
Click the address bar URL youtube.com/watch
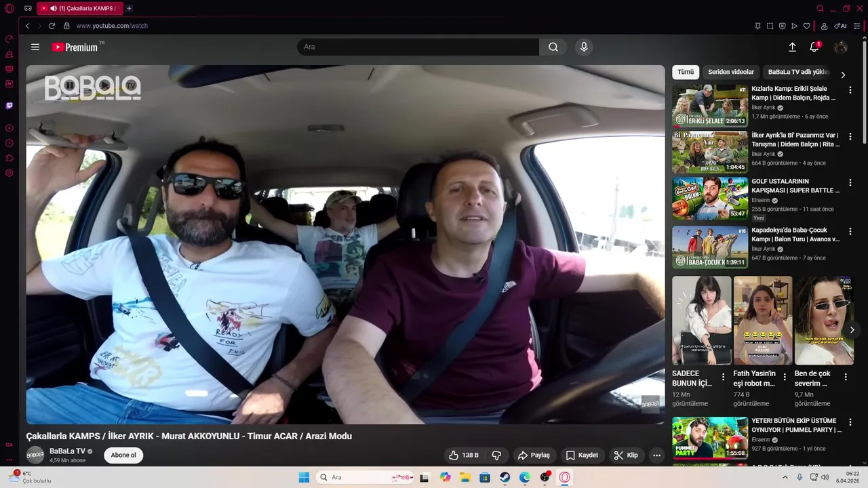pos(112,26)
